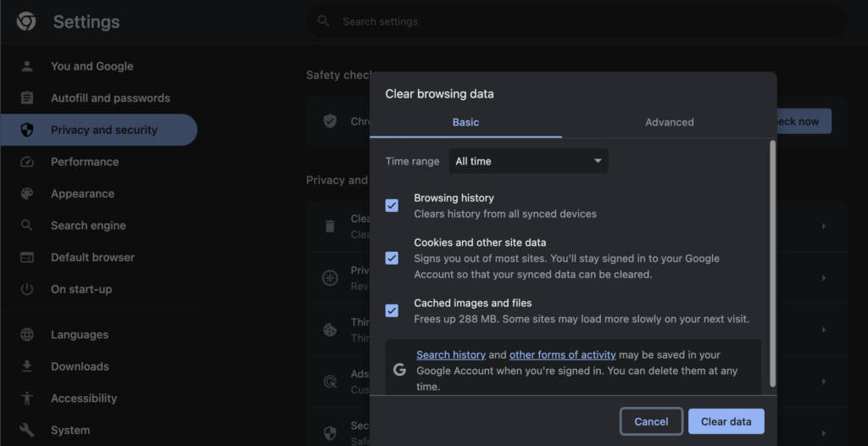Click the compass icon in Privacy list
The height and width of the screenshot is (446, 868).
pos(330,277)
